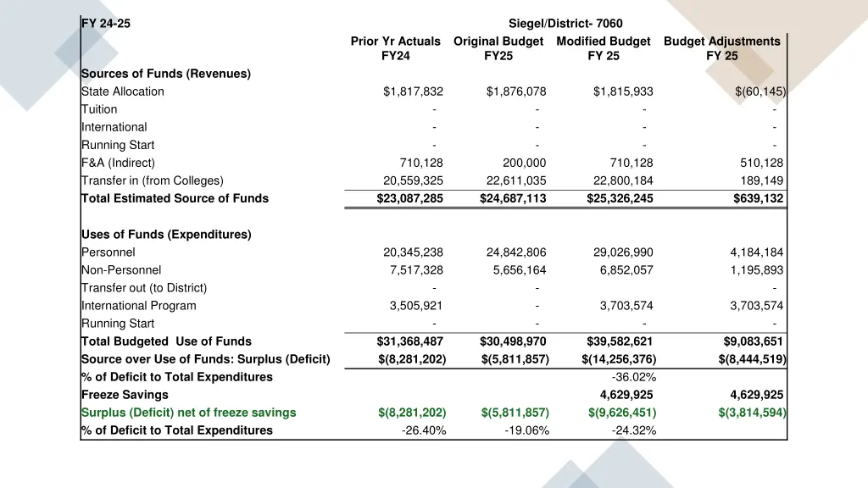Select the Siegel/District- 7060 title

(565, 23)
